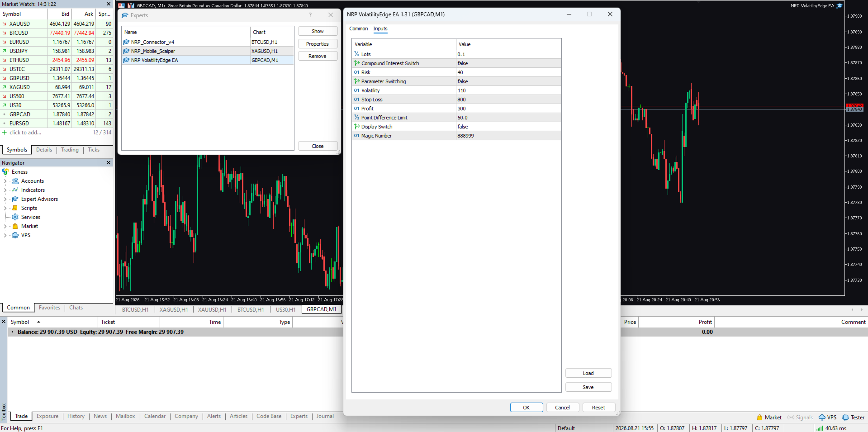This screenshot has width=868, height=432.
Task: Click Show in Experts dialog
Action: [x=318, y=31]
